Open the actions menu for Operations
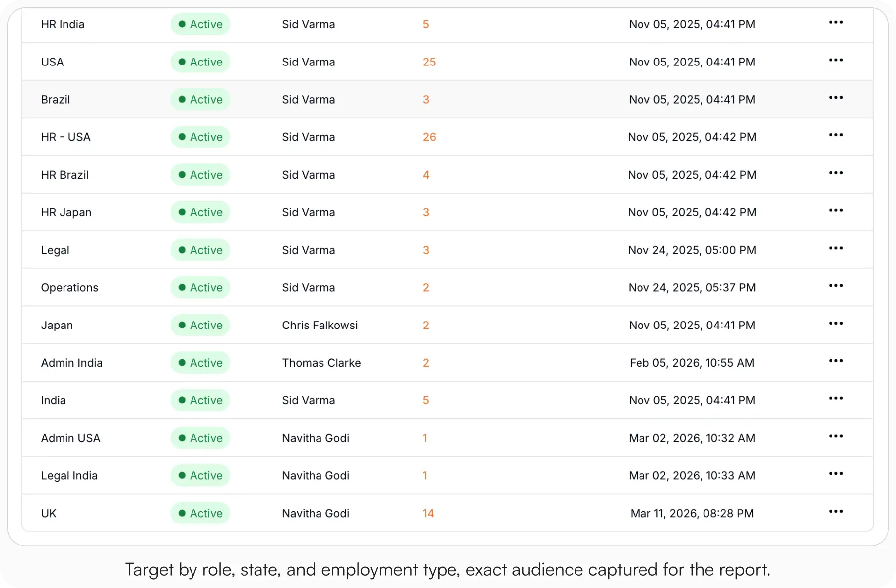The image size is (896, 588). (835, 286)
